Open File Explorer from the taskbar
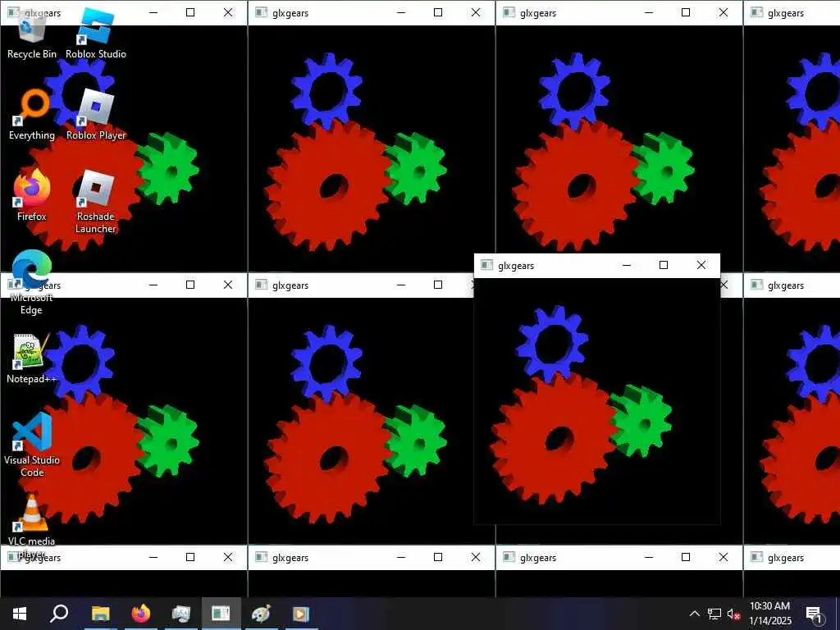The width and height of the screenshot is (840, 630). coord(100,614)
